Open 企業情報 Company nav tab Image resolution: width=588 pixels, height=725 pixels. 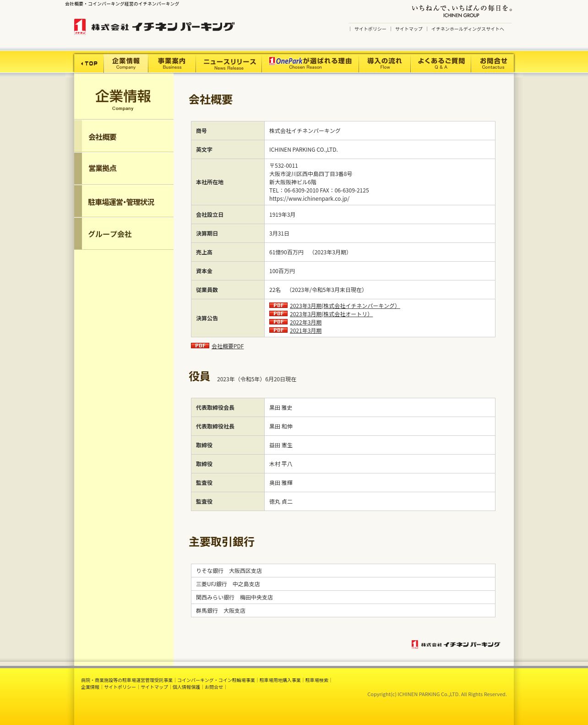coord(126,63)
